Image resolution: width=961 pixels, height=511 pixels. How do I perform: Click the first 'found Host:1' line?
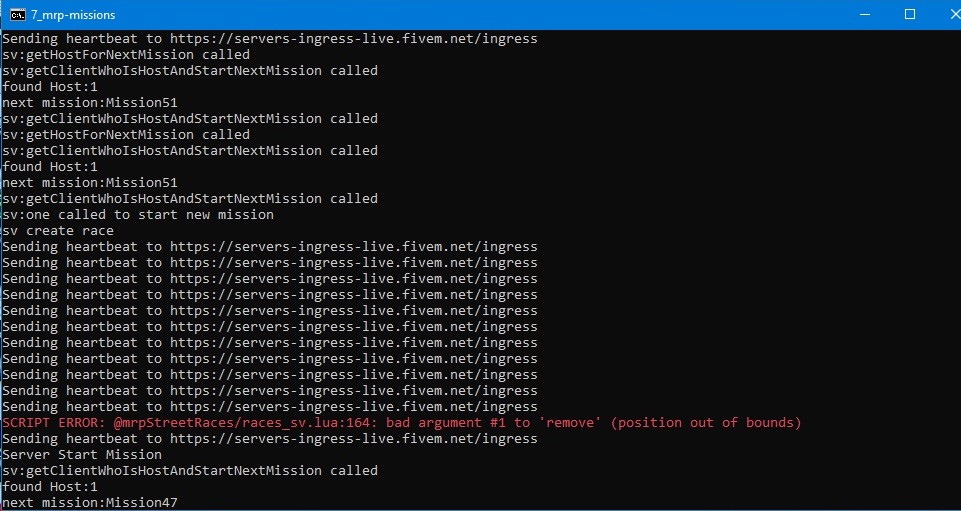click(50, 87)
